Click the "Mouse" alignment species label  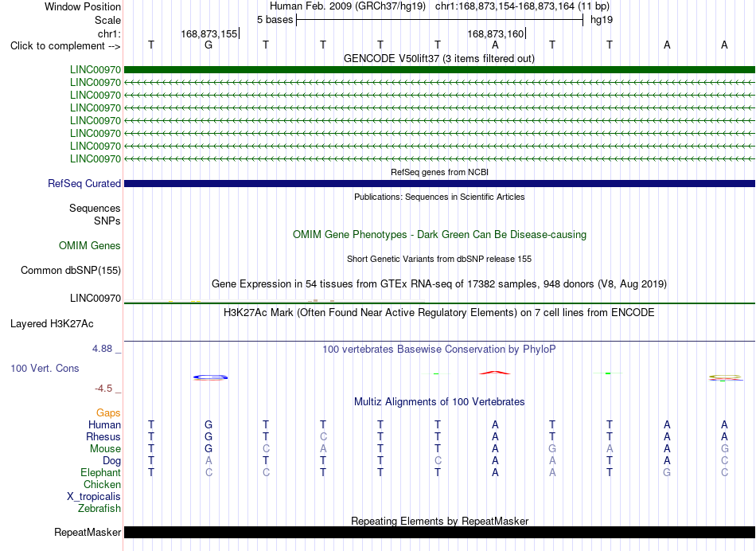click(105, 449)
